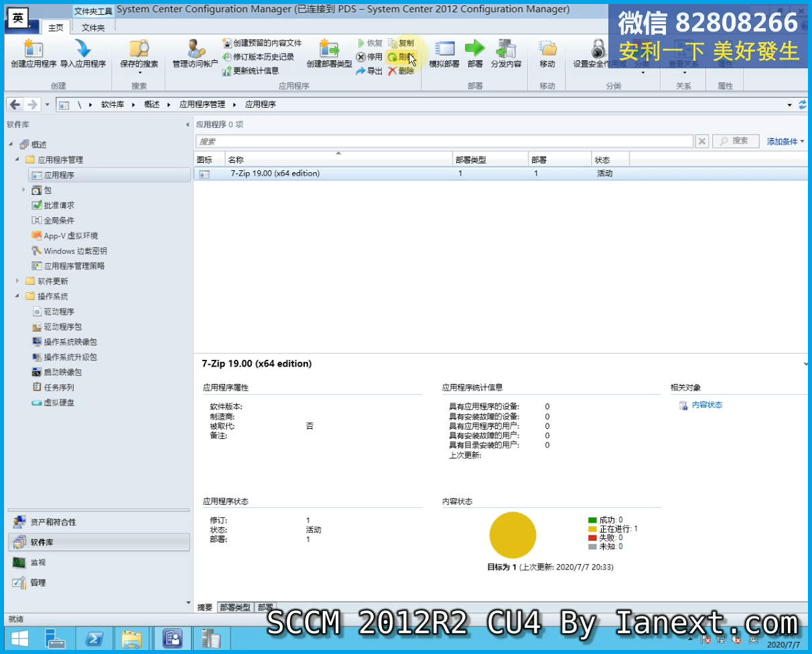Expand the 包 tree node arrow
This screenshot has height=654, width=812.
[25, 190]
